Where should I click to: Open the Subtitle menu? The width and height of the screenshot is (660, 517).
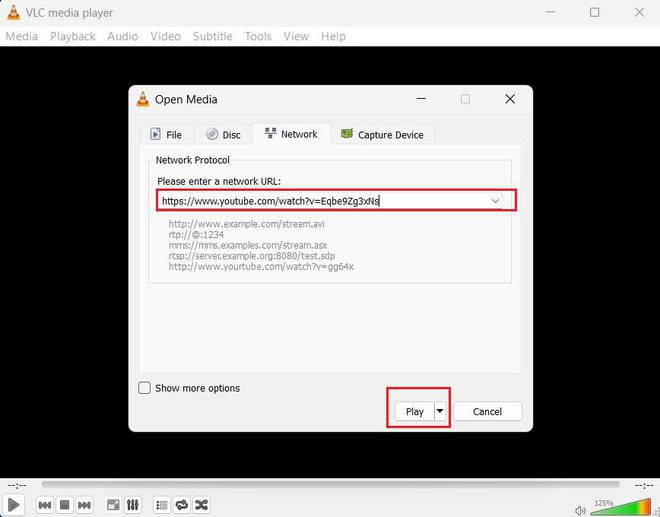click(213, 36)
